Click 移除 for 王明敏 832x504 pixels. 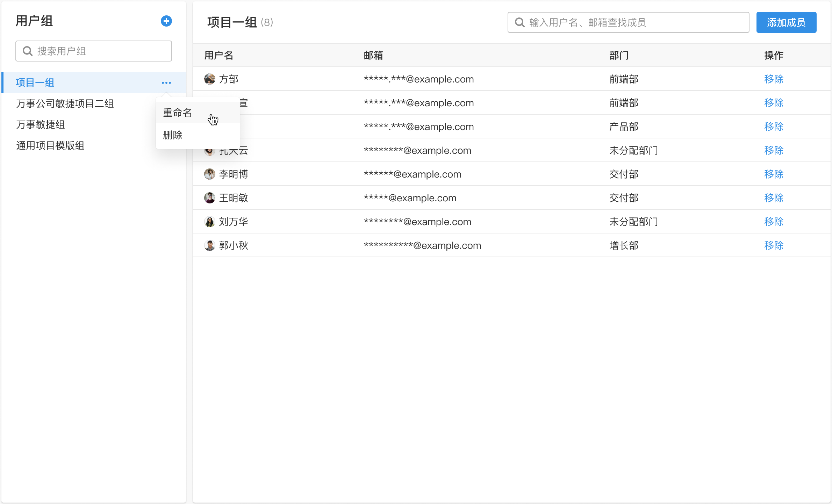tap(774, 198)
